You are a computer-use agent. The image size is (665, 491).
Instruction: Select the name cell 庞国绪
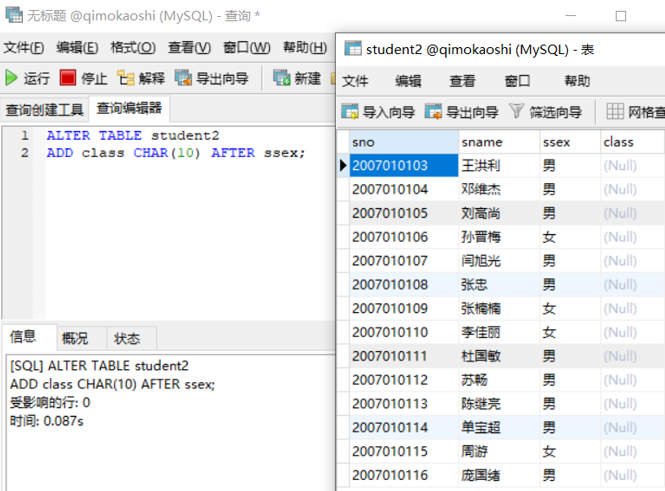point(499,475)
